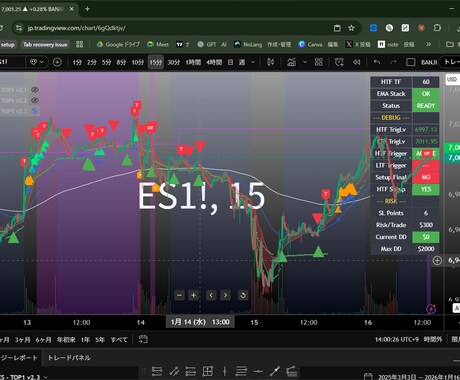Expand the indicators favorites dropdown arrow

pos(305,62)
